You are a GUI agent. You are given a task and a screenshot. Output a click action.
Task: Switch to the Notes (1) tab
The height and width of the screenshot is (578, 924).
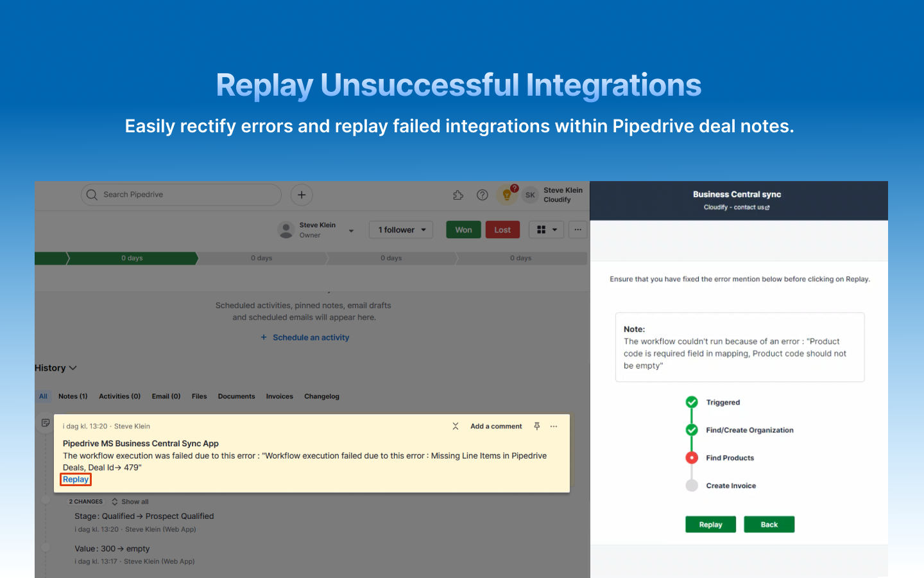(73, 396)
